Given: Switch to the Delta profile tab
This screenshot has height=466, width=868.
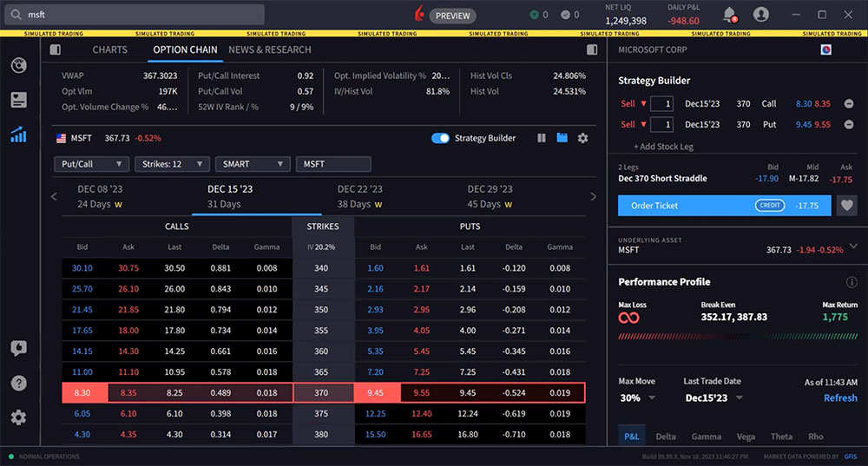Looking at the screenshot, I should pos(666,436).
